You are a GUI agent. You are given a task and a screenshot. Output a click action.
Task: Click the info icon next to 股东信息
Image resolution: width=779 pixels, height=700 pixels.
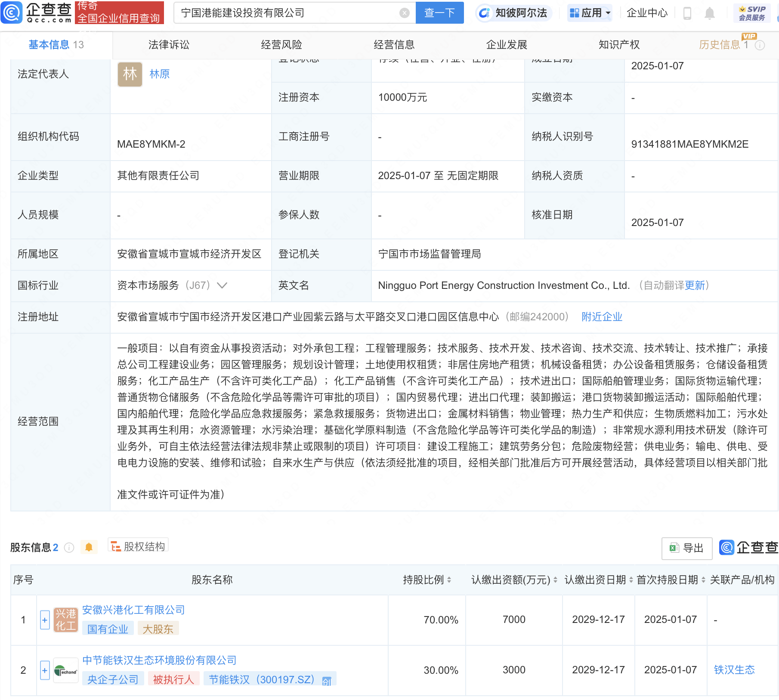click(69, 548)
